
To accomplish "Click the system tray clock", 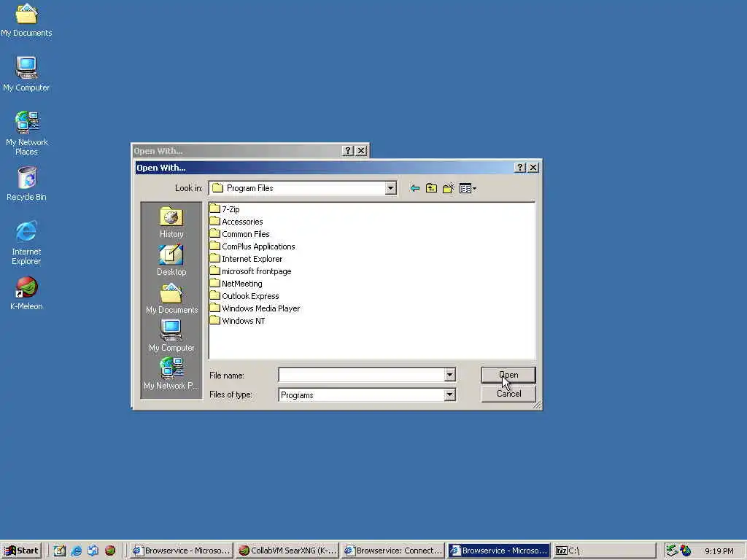I will [x=719, y=551].
